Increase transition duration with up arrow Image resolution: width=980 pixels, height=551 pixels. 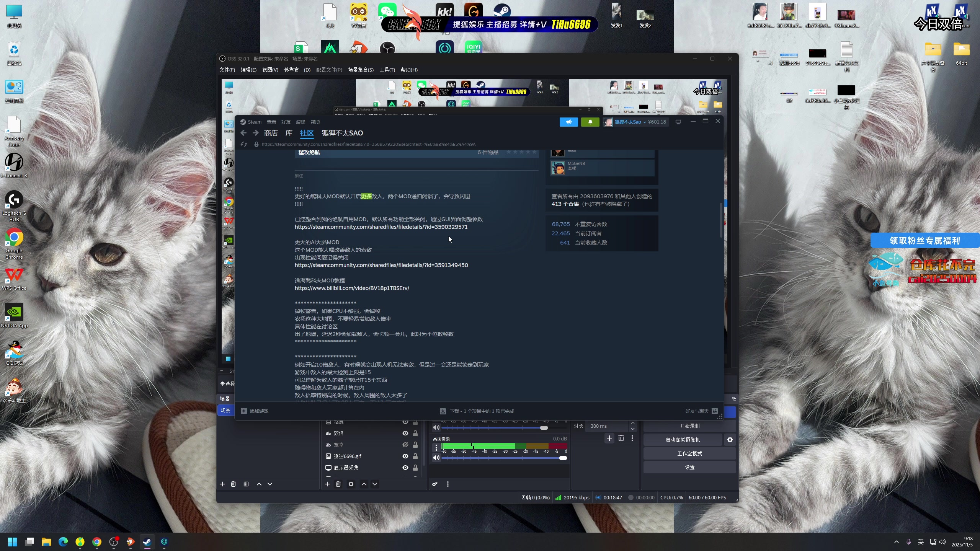pos(633,423)
